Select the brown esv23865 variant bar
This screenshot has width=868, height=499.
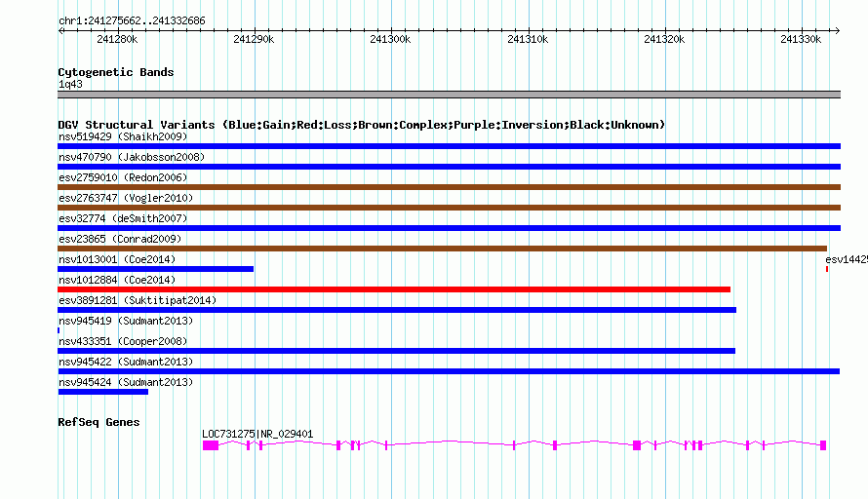click(443, 249)
